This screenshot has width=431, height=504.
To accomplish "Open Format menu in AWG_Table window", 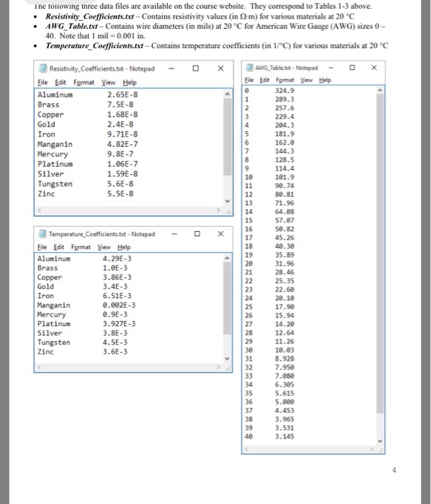I will [x=285, y=80].
